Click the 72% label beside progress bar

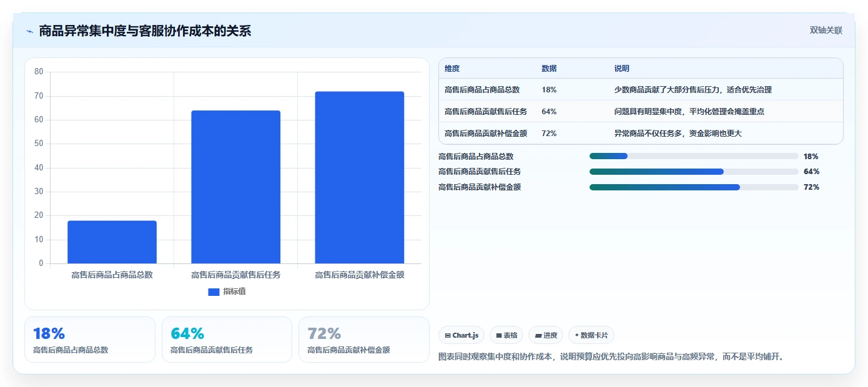pyautogui.click(x=811, y=187)
